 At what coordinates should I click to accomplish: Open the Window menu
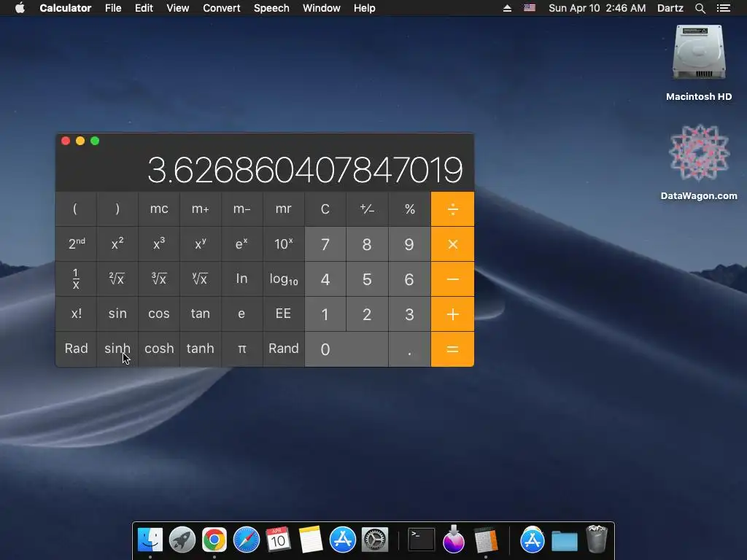tap(322, 8)
